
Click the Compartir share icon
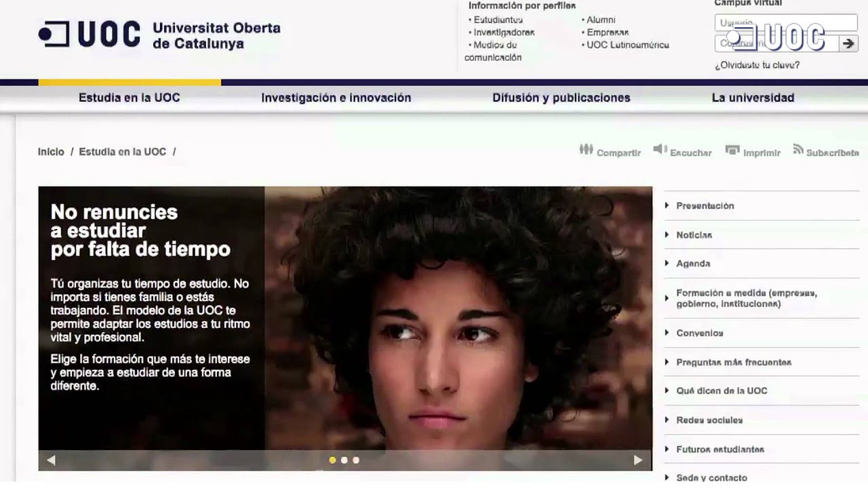click(586, 149)
